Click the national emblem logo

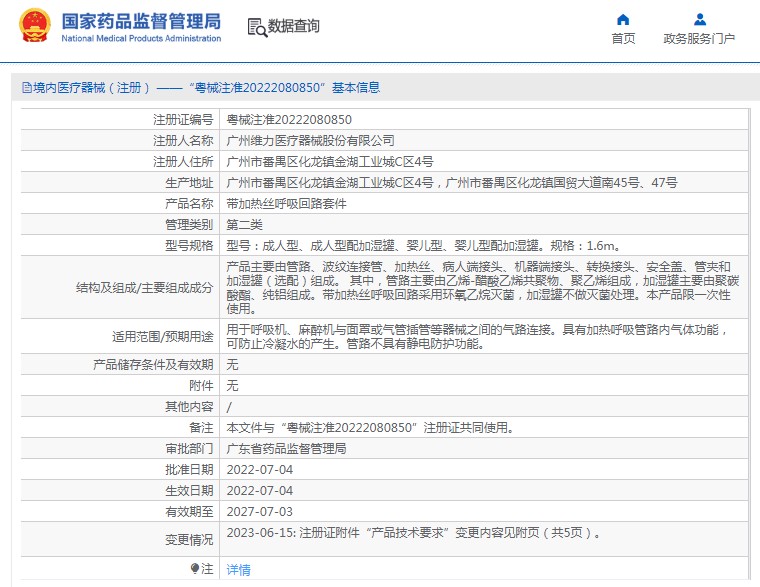34,26
